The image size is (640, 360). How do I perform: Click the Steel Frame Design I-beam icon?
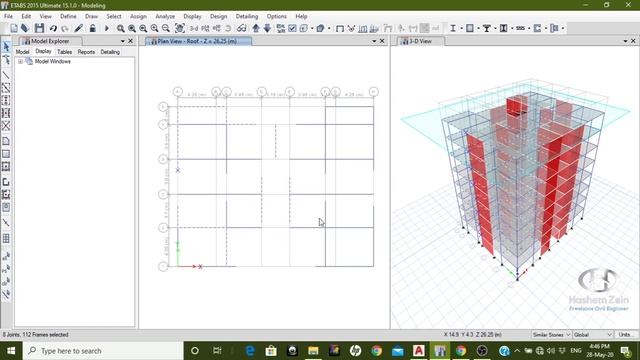point(453,28)
